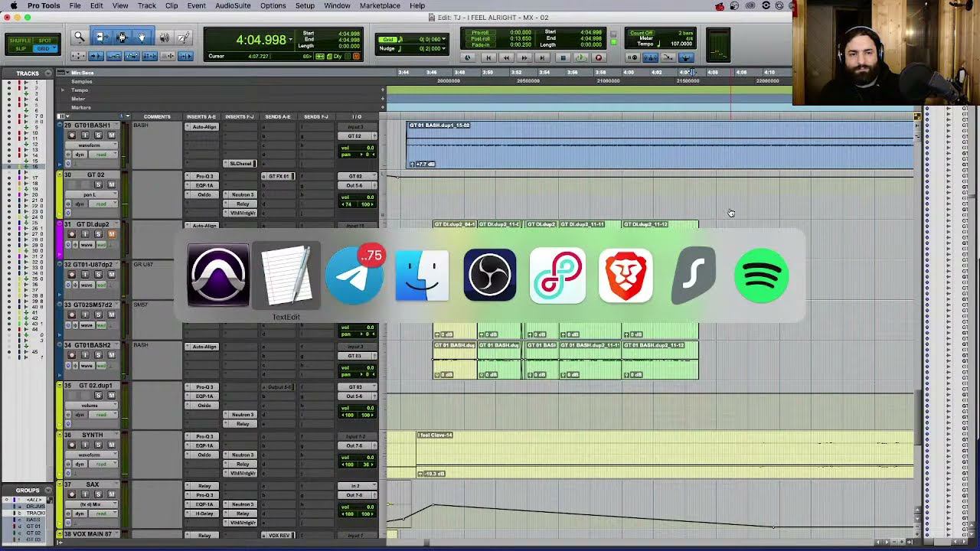Solo track 36 SYNTH
Viewport: 980px width, 551px height.
(98, 445)
